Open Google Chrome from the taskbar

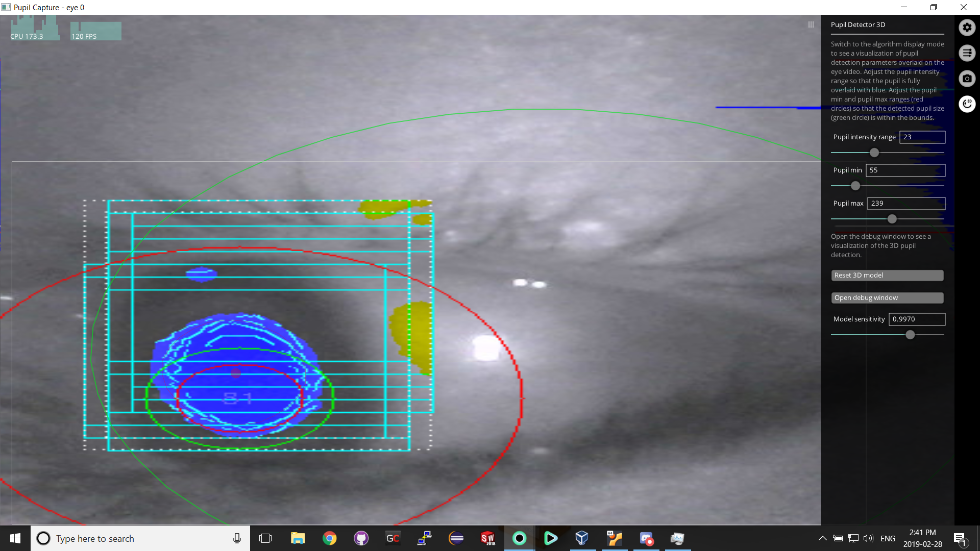(329, 538)
